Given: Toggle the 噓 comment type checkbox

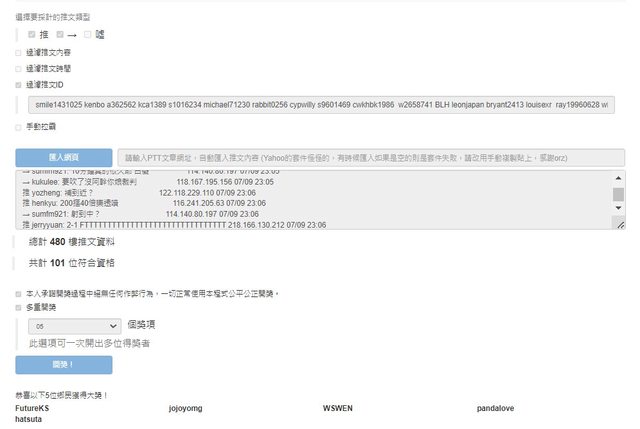Looking at the screenshot, I should coord(88,35).
